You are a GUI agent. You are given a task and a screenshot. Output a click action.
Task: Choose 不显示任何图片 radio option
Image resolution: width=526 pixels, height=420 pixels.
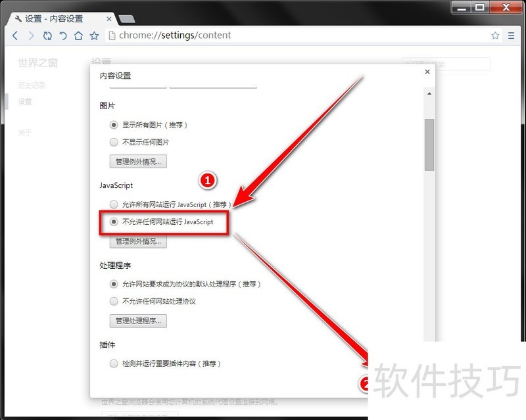(x=114, y=142)
